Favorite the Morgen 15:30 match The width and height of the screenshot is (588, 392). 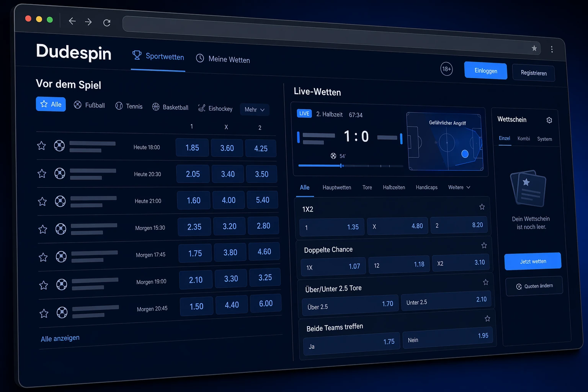pos(42,229)
